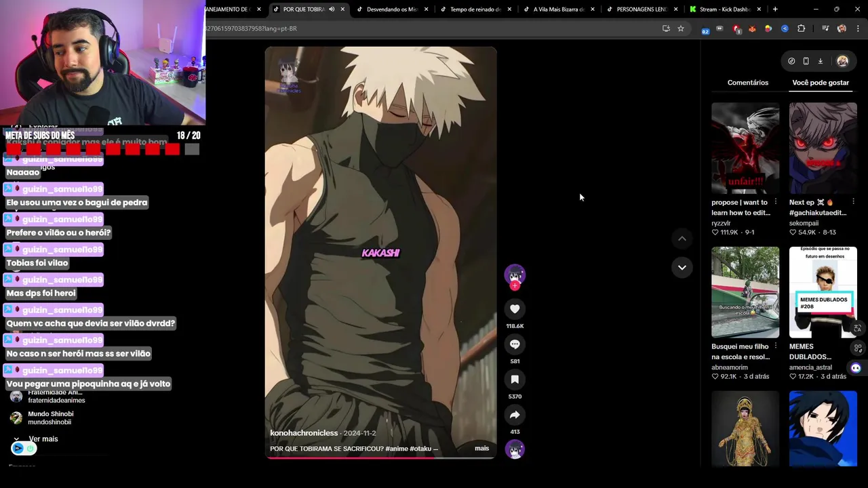868x488 pixels.
Task: Open get-app phone icon in top pill
Action: click(806, 61)
